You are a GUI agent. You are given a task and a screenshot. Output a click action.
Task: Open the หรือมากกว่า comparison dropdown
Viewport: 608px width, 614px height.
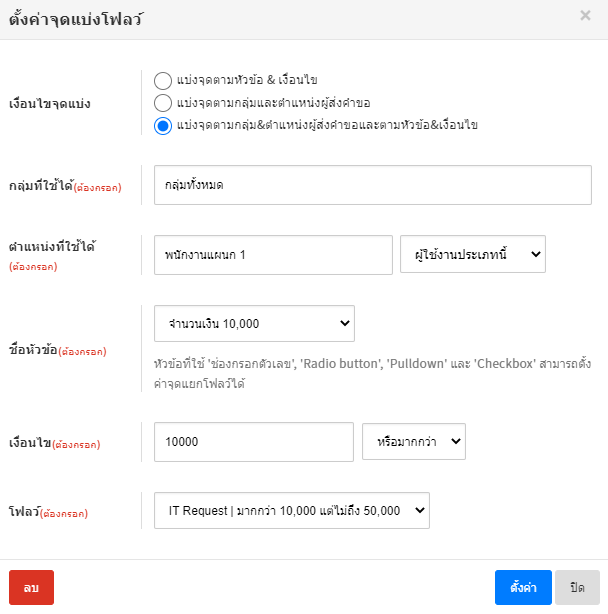(413, 441)
